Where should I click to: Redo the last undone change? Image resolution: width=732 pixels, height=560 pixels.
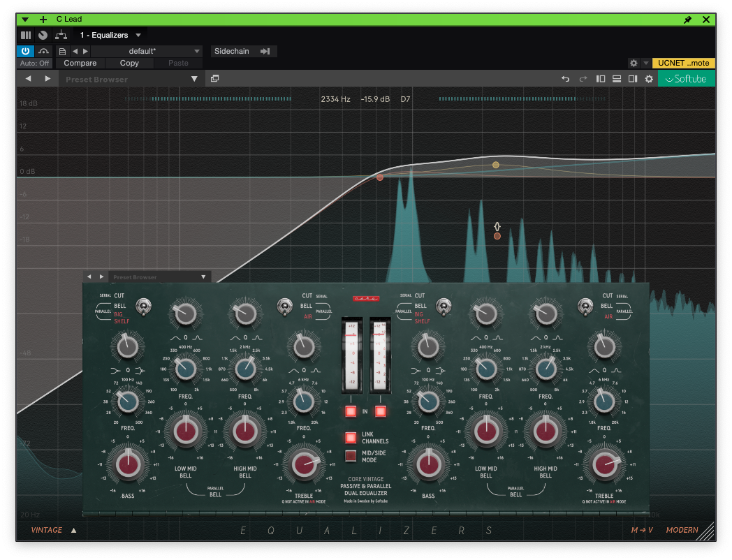click(x=583, y=79)
